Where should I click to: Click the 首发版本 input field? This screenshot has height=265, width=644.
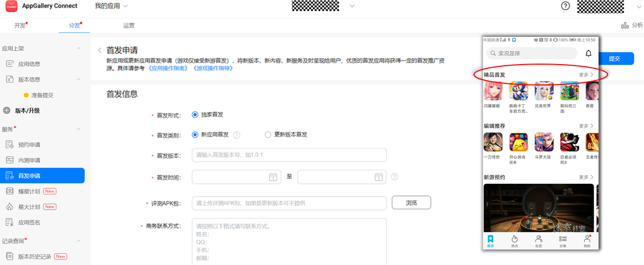[289, 155]
